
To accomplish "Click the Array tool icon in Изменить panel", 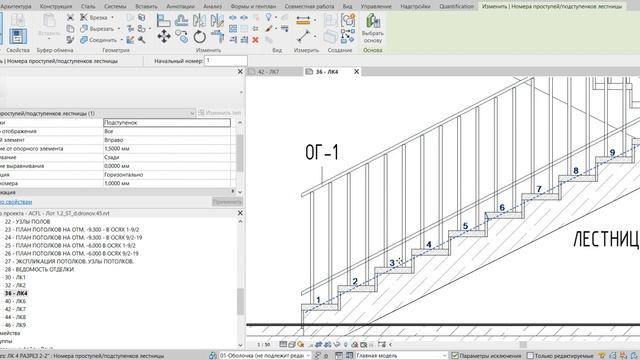I will tap(233, 29).
